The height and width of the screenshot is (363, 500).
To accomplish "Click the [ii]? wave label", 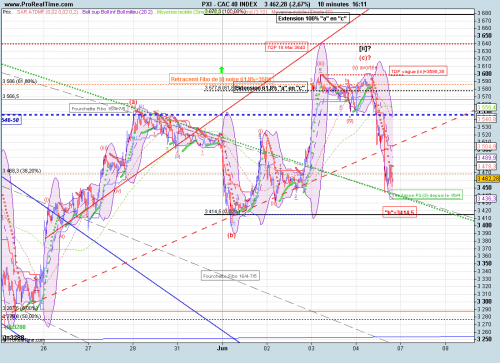I will click(x=365, y=49).
